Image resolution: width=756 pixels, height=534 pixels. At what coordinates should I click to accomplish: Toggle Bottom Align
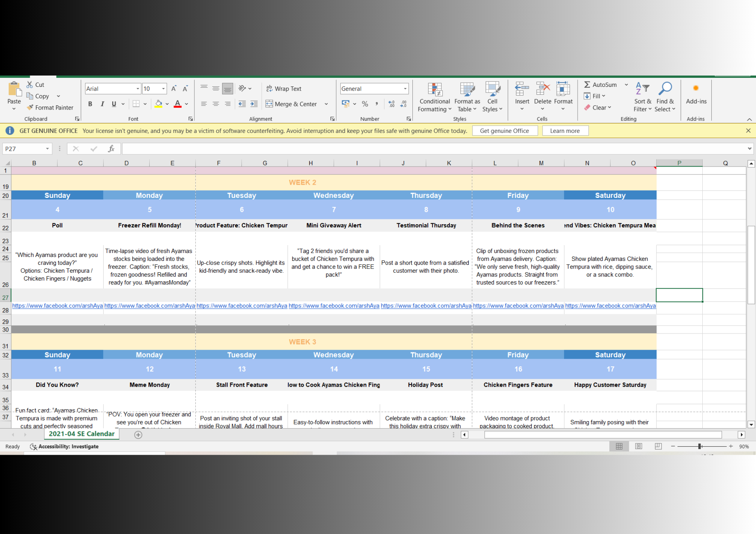[228, 88]
